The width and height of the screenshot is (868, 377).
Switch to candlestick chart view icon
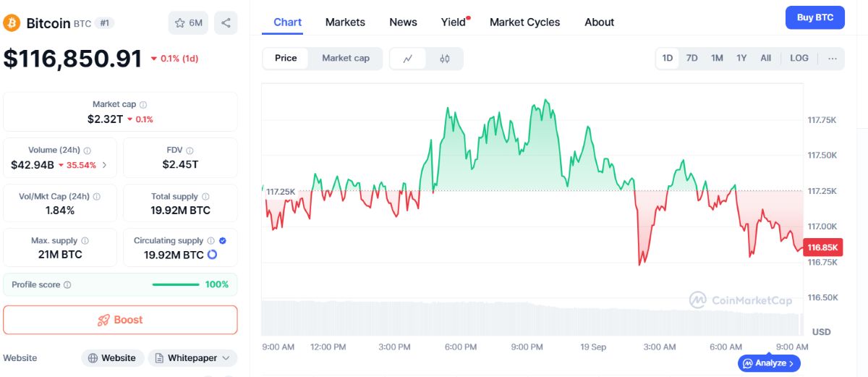[x=445, y=59]
